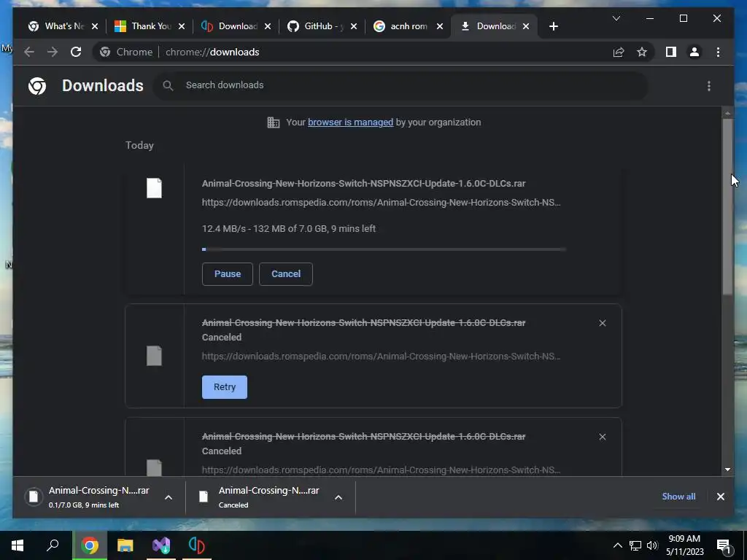747x560 pixels.
Task: Reload the downloads page
Action: [76, 52]
